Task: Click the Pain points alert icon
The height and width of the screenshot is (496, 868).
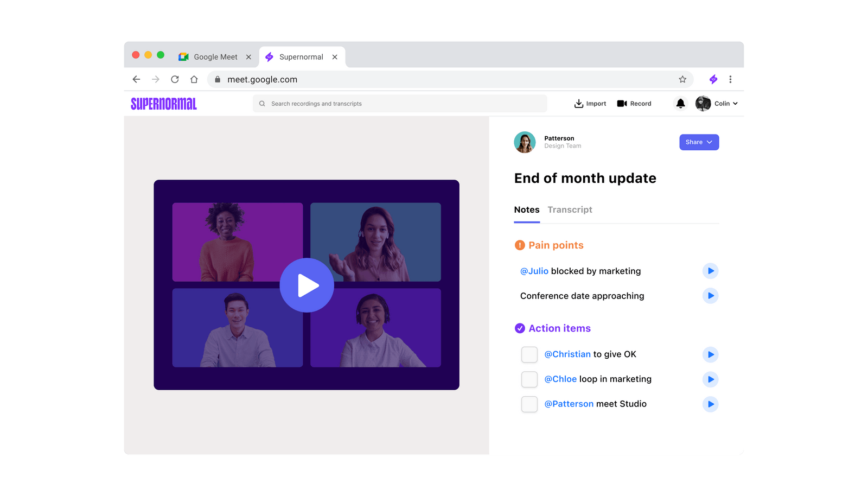Action: [x=519, y=245]
